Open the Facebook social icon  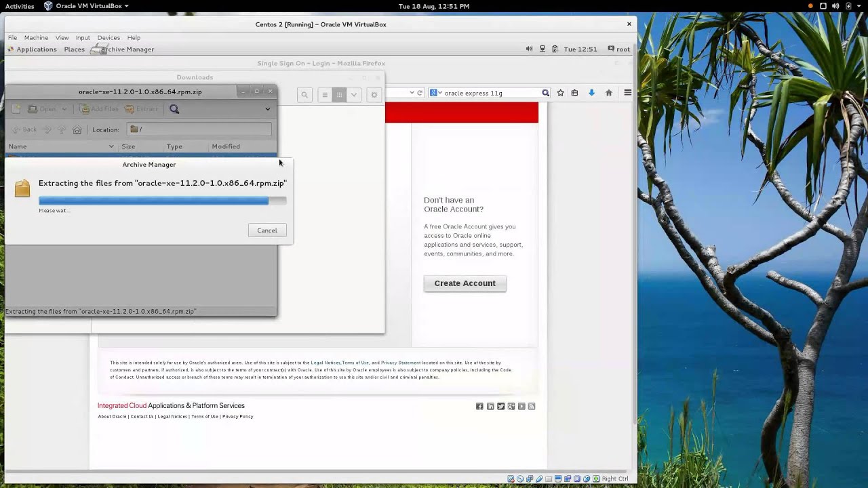tap(479, 406)
